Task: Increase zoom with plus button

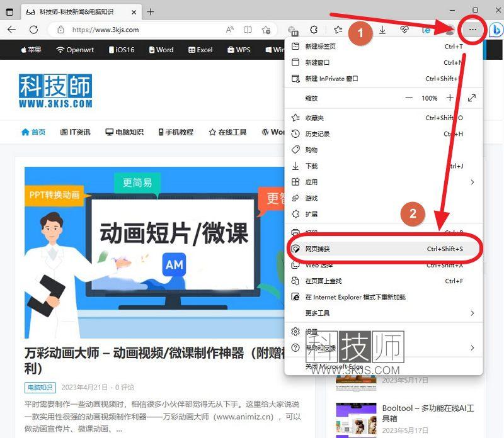Action: [450, 98]
